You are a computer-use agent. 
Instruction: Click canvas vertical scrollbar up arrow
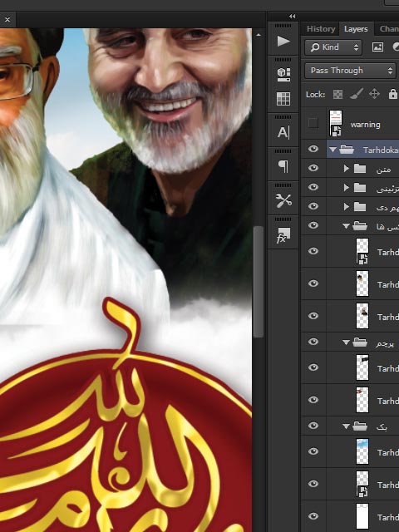point(259,35)
